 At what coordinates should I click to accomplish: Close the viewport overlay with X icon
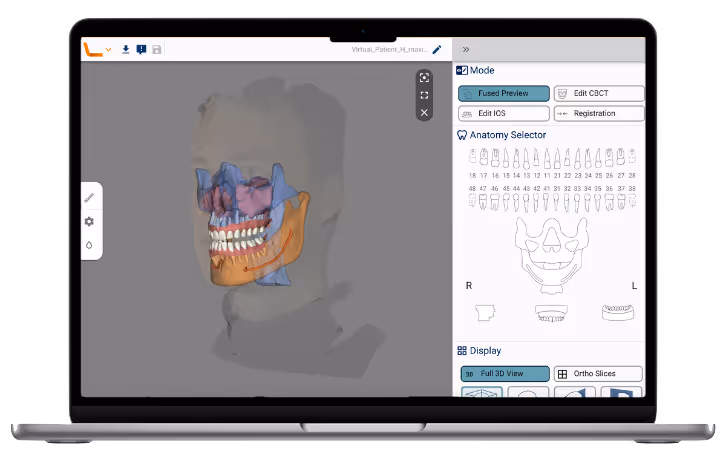pyautogui.click(x=424, y=113)
